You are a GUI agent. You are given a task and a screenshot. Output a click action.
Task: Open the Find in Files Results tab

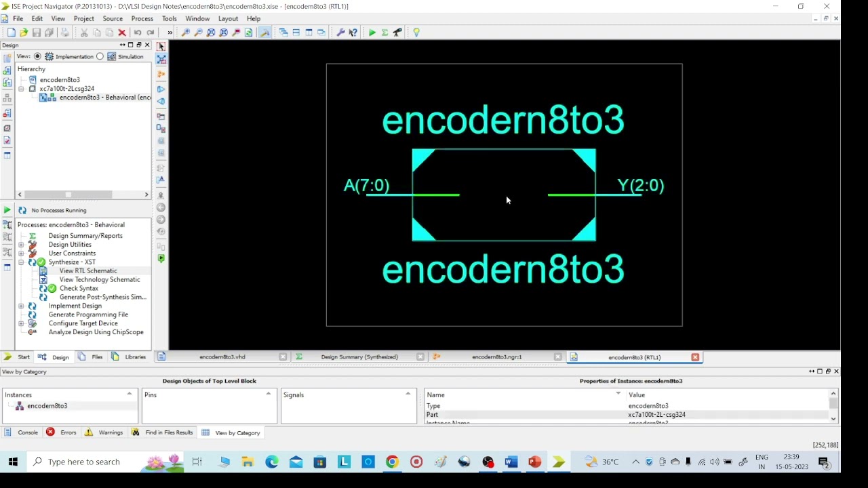(x=163, y=432)
